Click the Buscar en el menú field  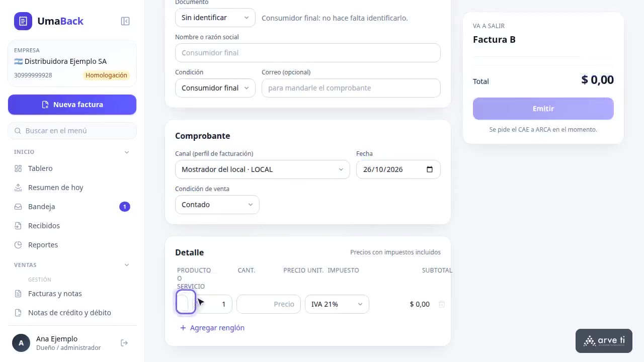pyautogui.click(x=72, y=131)
